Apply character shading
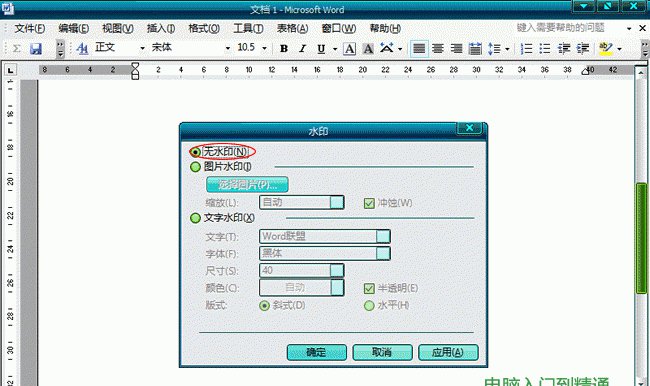 (368, 49)
